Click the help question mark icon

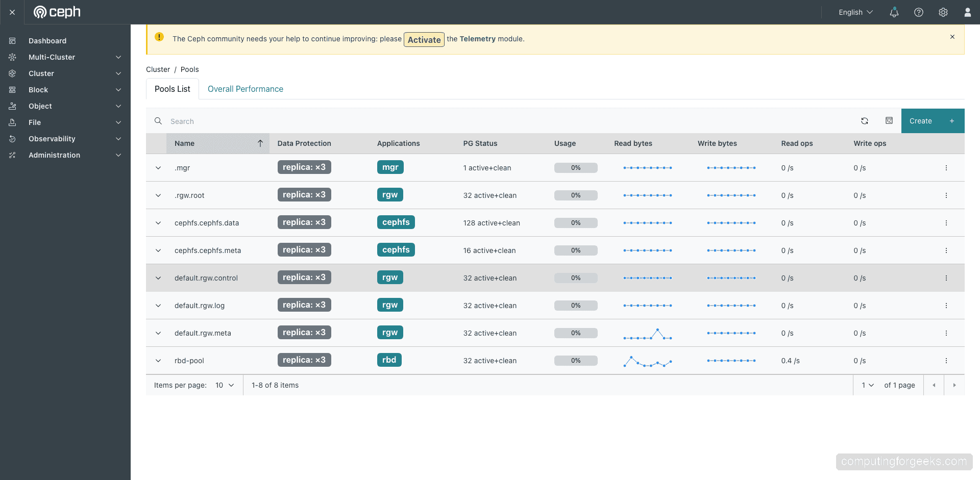point(919,12)
